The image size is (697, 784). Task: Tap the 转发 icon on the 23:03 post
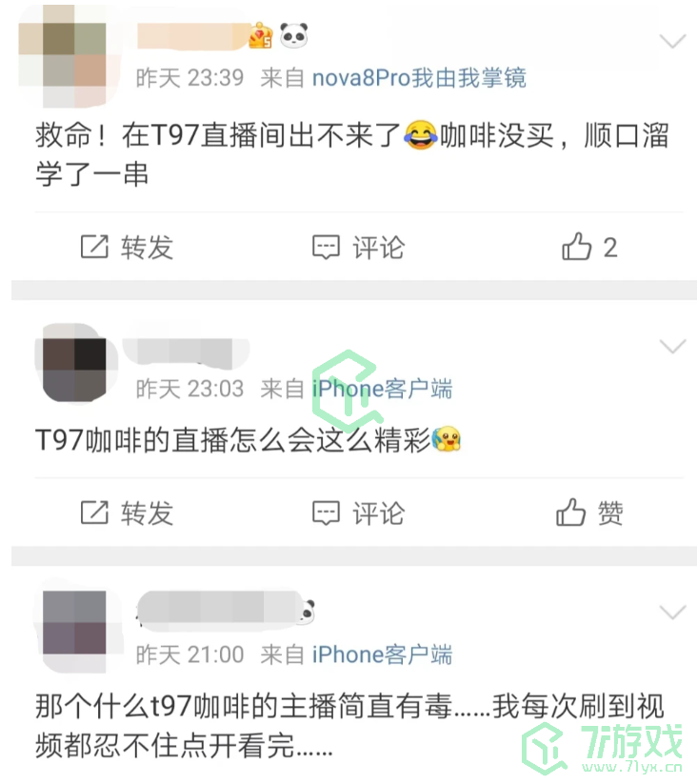94,513
